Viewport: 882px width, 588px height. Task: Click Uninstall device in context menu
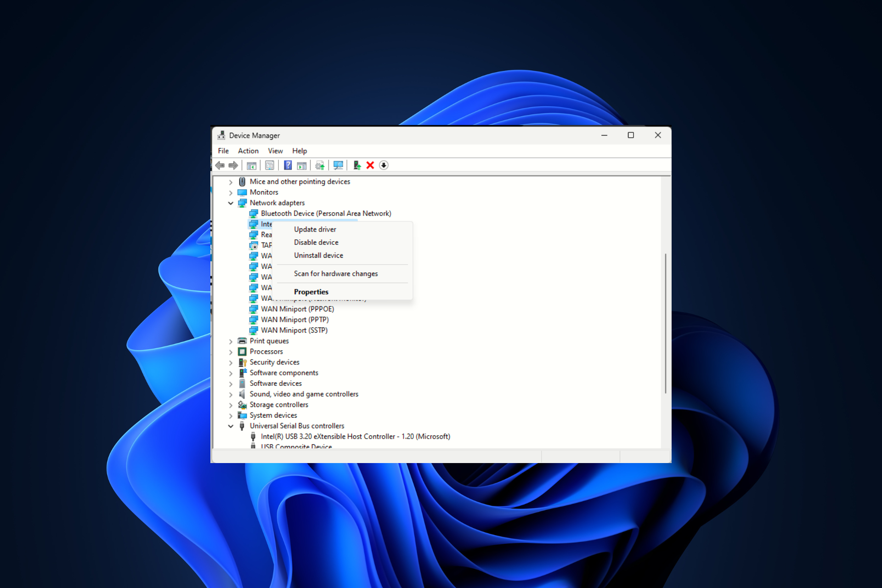(x=318, y=255)
